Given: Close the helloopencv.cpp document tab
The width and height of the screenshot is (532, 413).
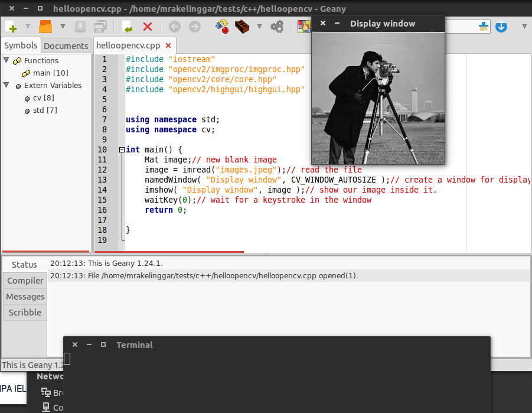Looking at the screenshot, I should click(168, 45).
